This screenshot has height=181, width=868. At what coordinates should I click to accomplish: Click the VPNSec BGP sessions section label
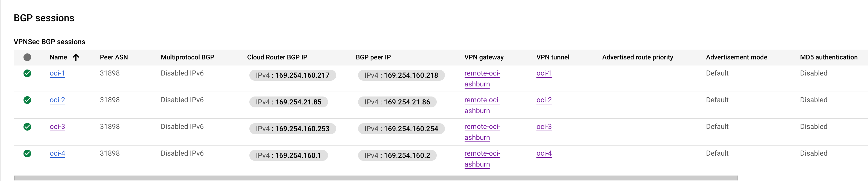49,42
